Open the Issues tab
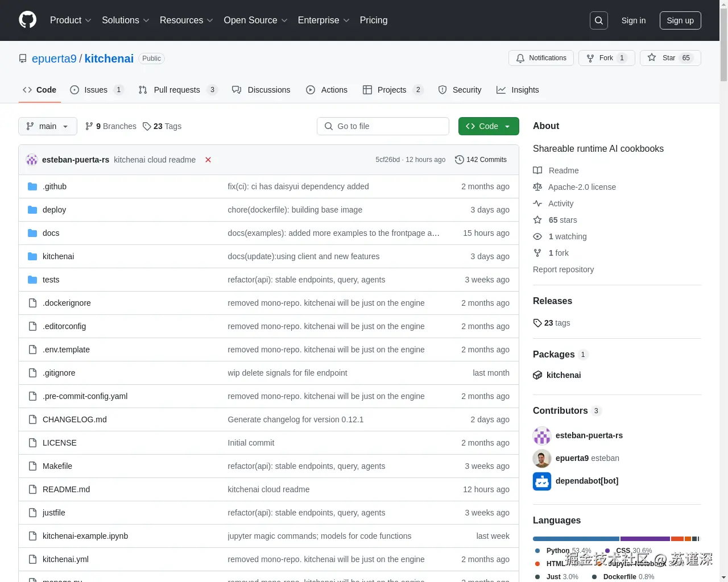Viewport: 728px width, 582px height. 97,90
